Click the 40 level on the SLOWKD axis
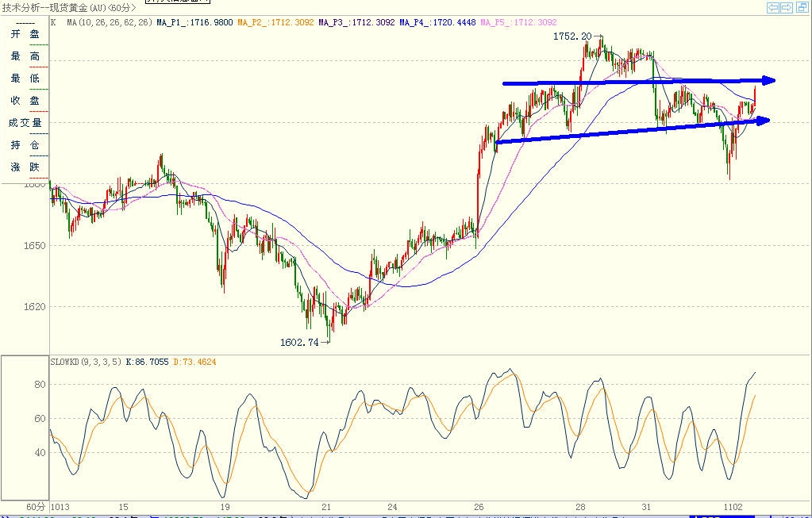The height and width of the screenshot is (518, 812). click(x=40, y=453)
